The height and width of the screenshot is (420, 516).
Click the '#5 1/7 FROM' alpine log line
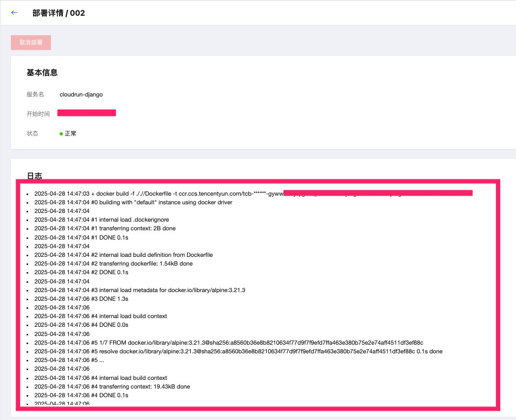[x=228, y=343]
